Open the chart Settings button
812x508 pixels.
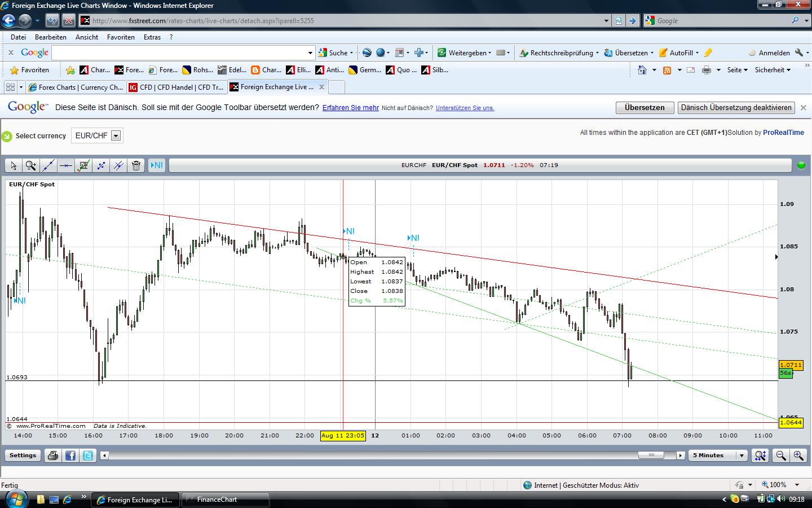23,456
